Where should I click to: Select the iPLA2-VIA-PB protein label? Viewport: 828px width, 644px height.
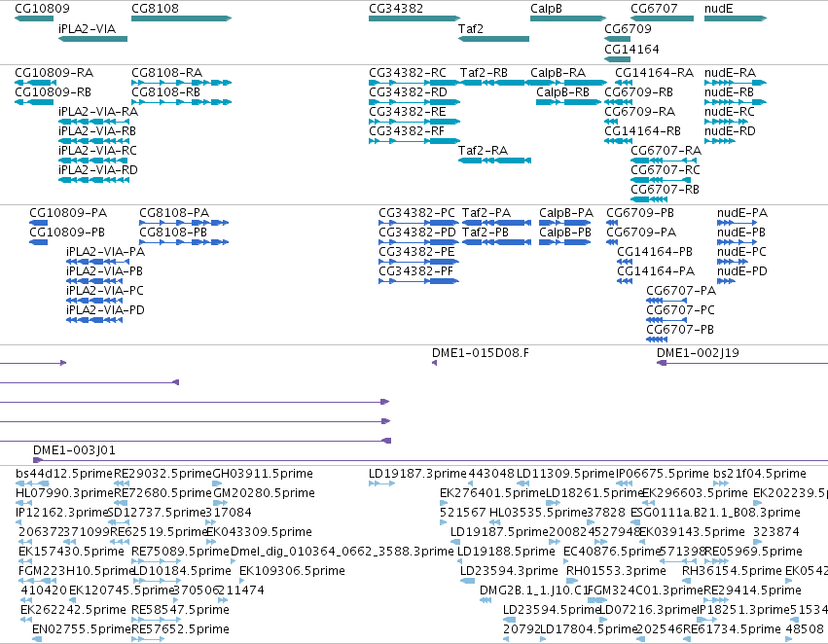point(104,271)
